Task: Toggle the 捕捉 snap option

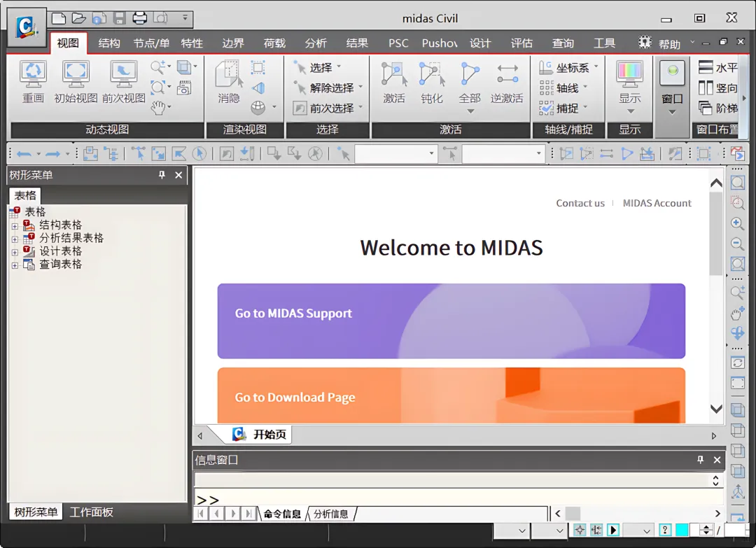Action: click(563, 108)
